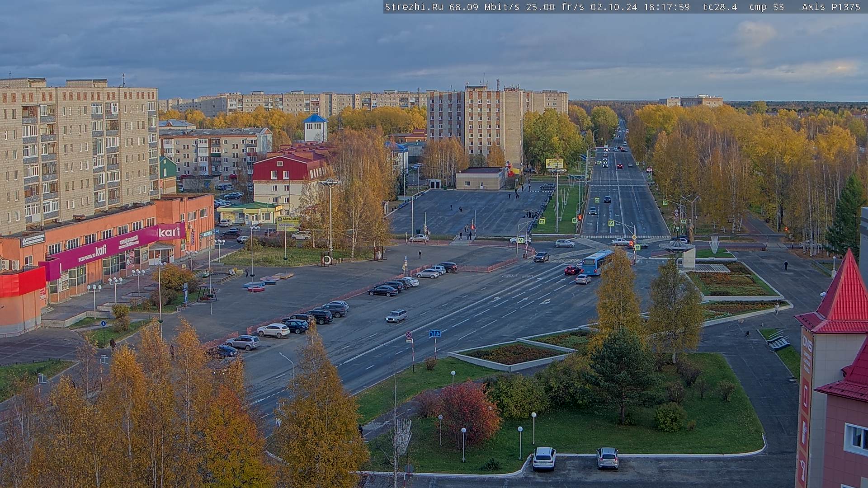
Task: Click the Strezhi.Ru overlay text
Action: coord(414,7)
